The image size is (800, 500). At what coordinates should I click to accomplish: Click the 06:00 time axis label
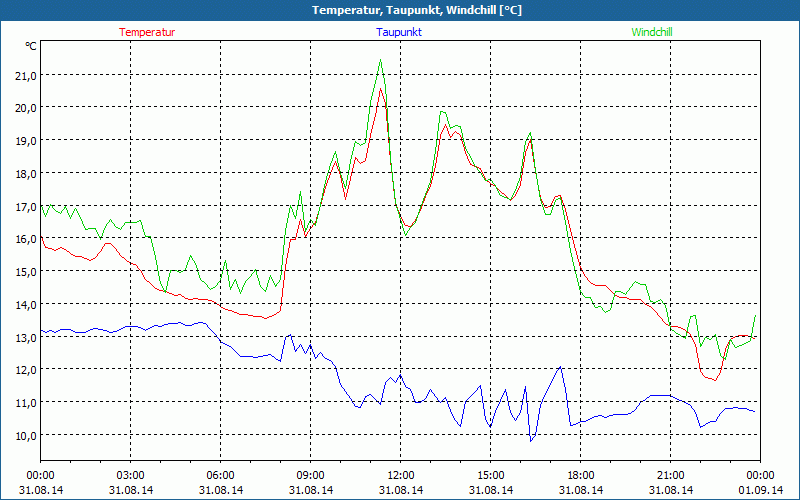(220, 476)
